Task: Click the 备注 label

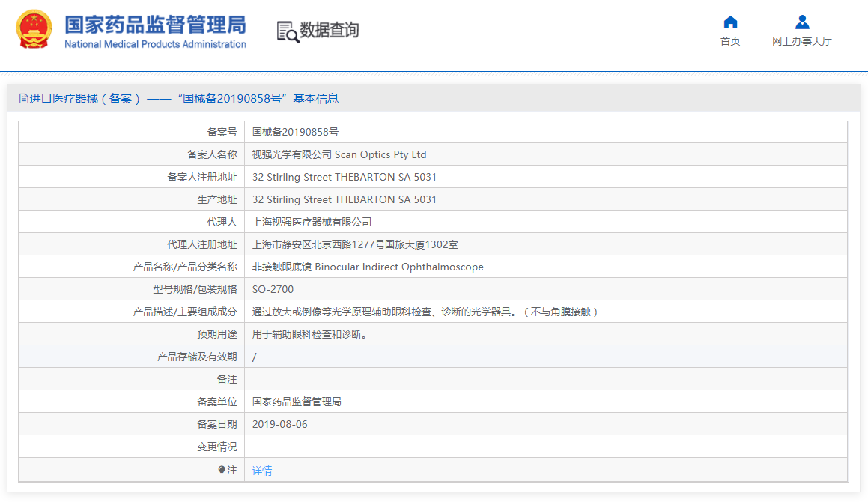Action: [227, 380]
